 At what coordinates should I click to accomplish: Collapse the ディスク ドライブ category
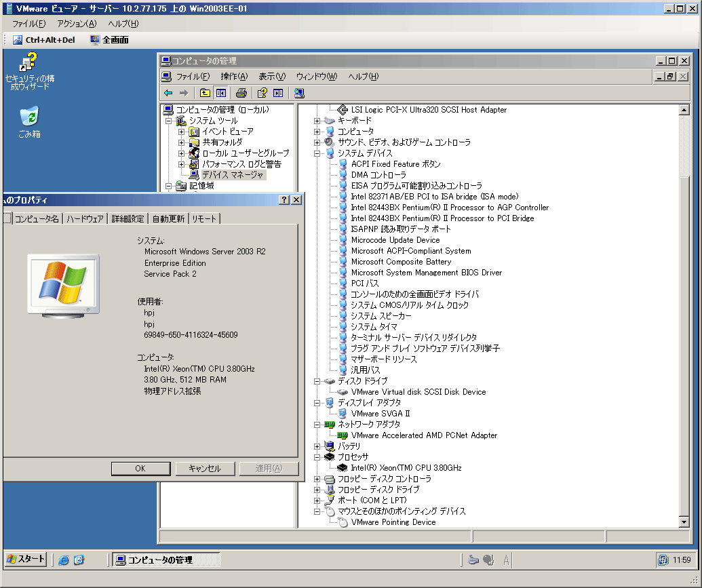click(317, 381)
